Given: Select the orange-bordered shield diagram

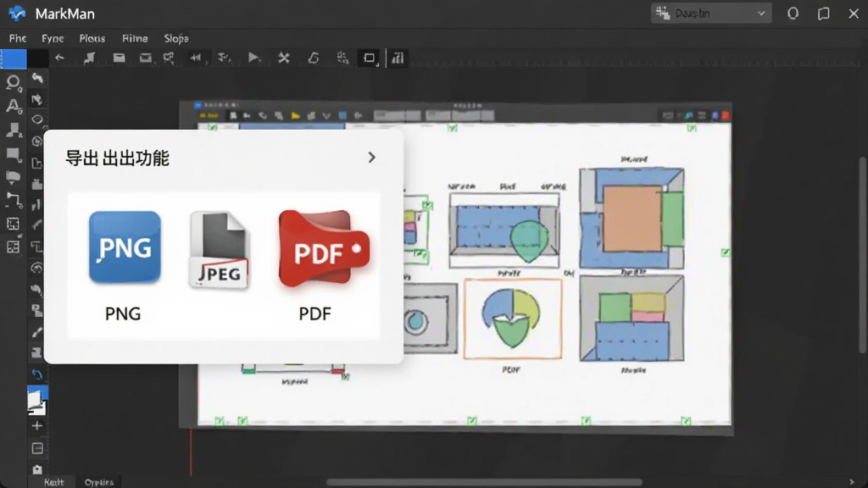Looking at the screenshot, I should (x=513, y=319).
